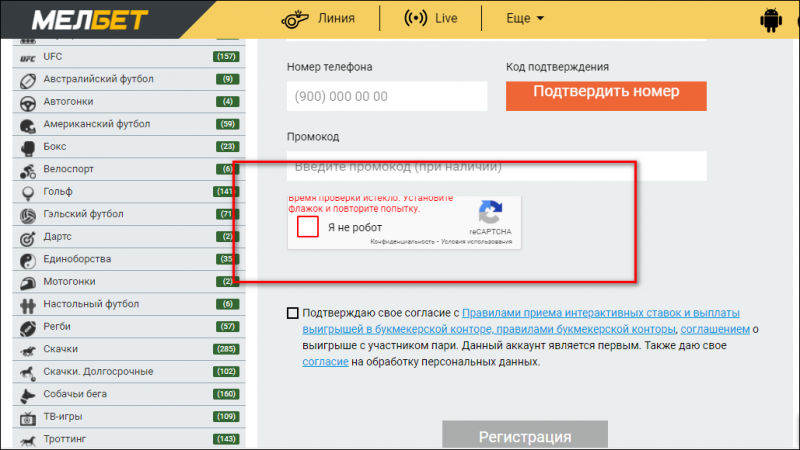Screen dimensions: 800x450
Task: Click the ТВ-игры count badge 109
Action: (226, 416)
